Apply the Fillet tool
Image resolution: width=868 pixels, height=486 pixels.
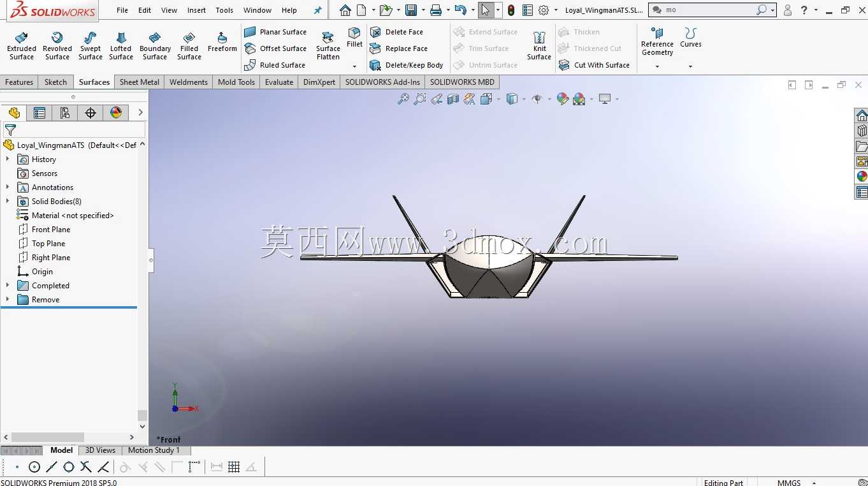355,38
